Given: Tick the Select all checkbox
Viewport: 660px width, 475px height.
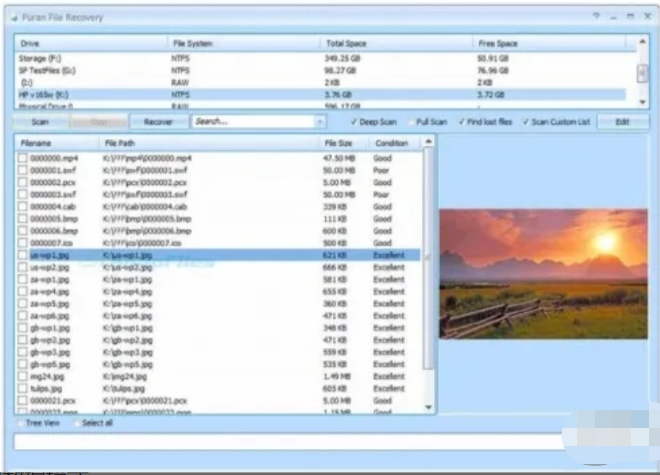Looking at the screenshot, I should click(x=76, y=423).
